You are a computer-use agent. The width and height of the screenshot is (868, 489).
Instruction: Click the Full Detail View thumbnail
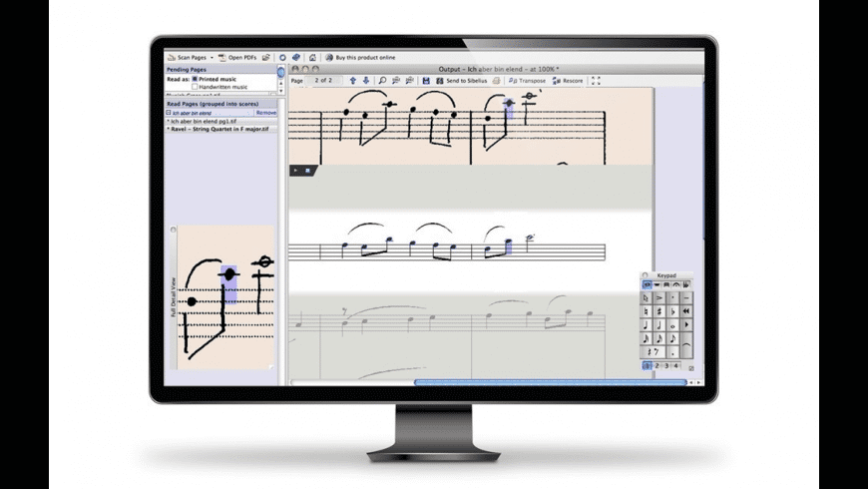point(225,296)
